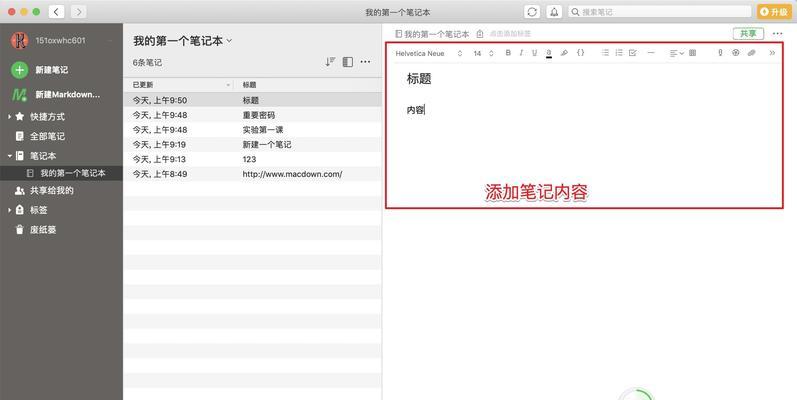Click the notebook name above the editor

(436, 34)
